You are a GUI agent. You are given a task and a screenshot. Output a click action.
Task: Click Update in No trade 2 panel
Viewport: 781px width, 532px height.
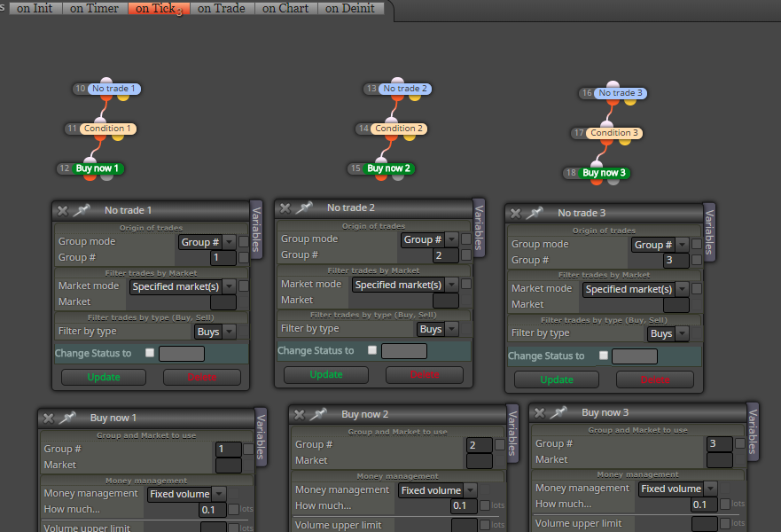[326, 374]
